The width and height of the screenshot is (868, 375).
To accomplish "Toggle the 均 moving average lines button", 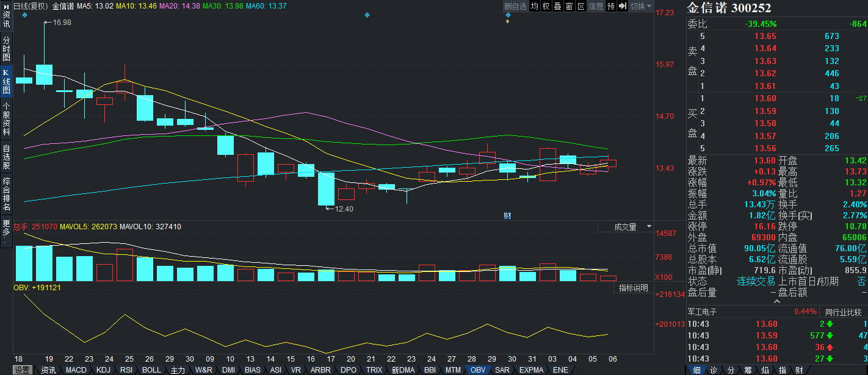I will coord(535,6).
